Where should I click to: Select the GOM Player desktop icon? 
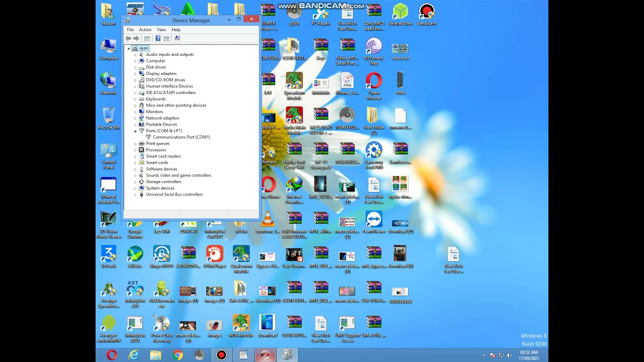coord(214,256)
